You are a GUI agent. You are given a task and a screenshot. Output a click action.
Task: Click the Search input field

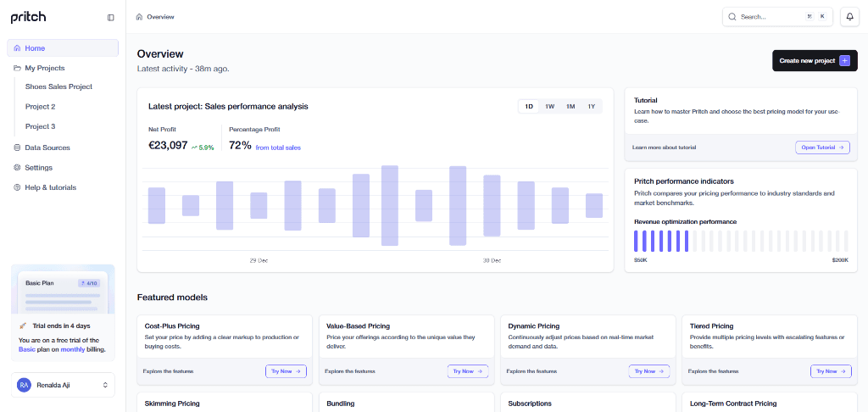click(778, 17)
